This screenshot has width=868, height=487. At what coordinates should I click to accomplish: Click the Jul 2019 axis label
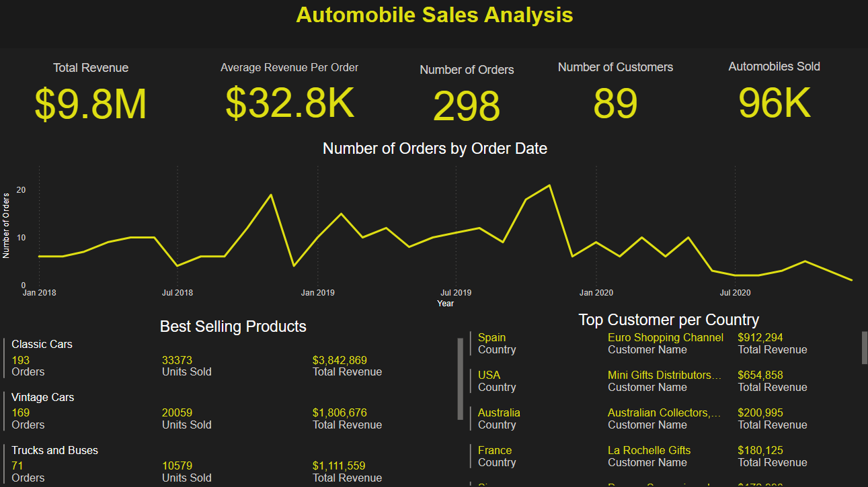tap(456, 293)
